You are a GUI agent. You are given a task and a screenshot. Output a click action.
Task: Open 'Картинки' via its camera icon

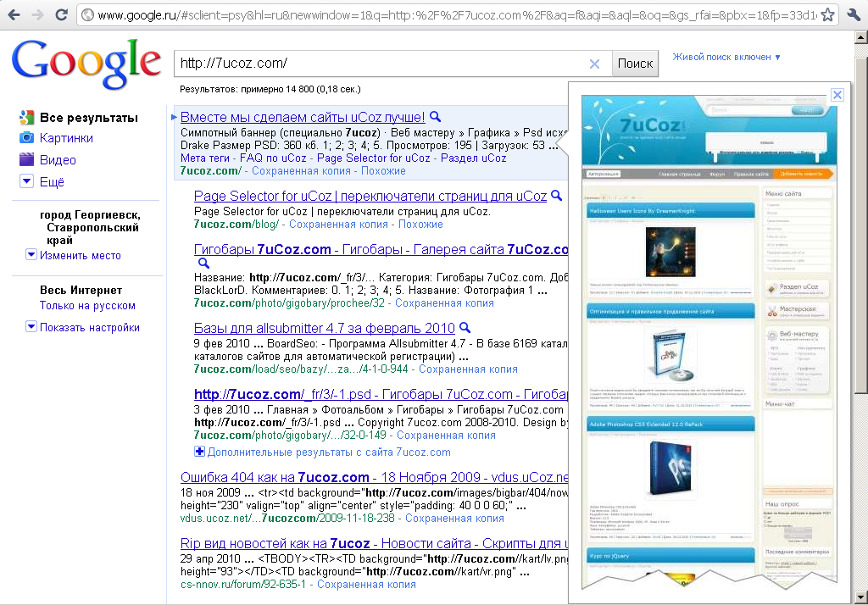[x=26, y=138]
